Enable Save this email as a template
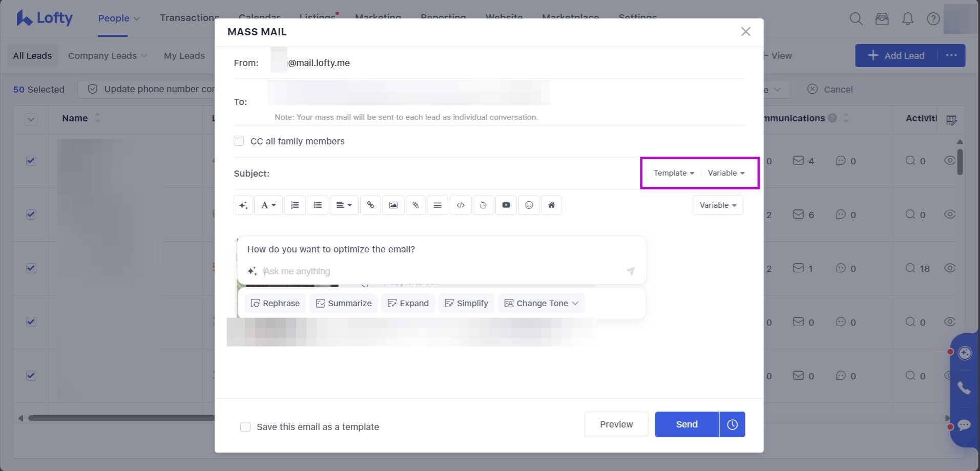 pos(245,427)
